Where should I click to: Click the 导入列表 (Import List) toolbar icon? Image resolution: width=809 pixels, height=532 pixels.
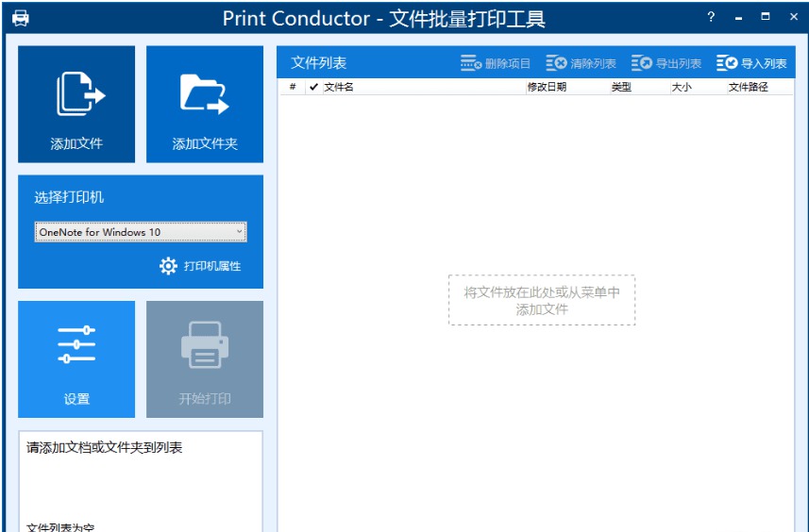click(x=727, y=63)
